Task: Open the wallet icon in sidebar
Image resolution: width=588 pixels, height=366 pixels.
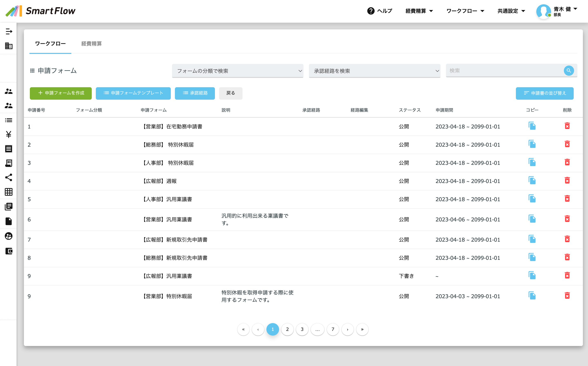Action: (9, 251)
